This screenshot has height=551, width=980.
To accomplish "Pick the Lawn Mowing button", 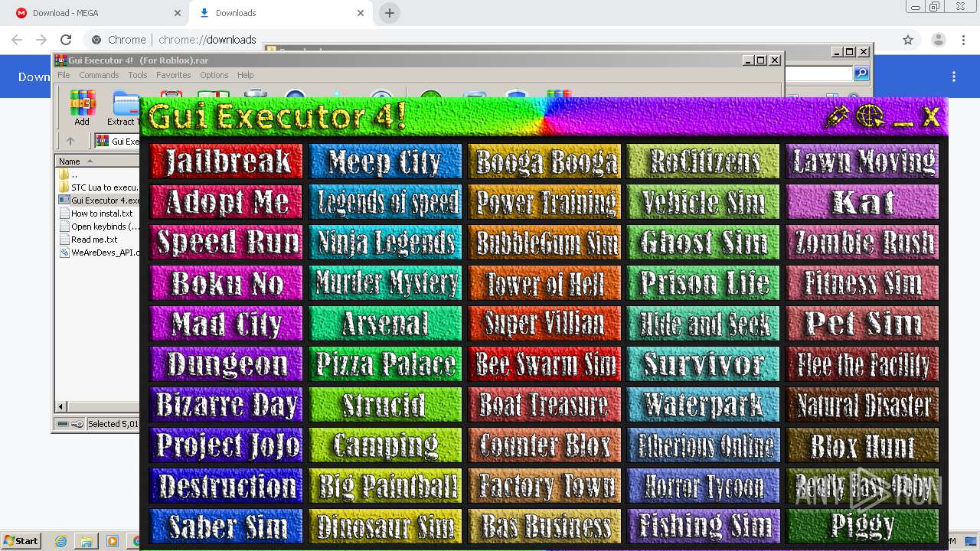I will pos(863,161).
